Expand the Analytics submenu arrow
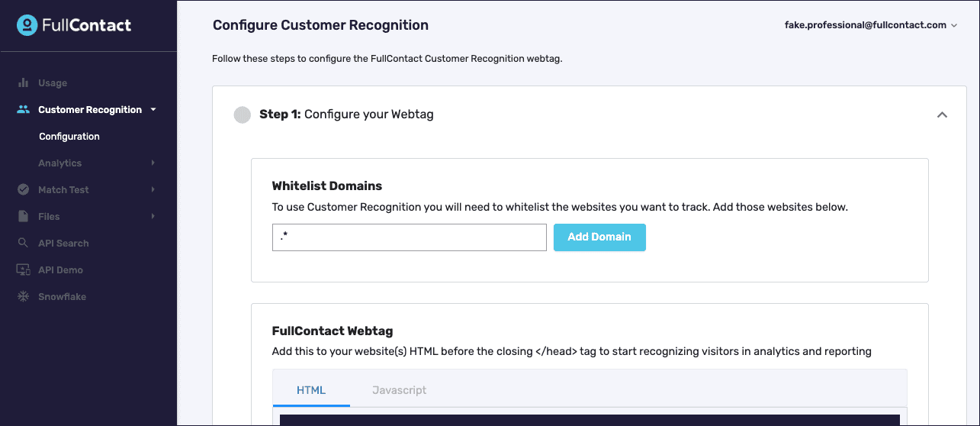Screen dimensions: 980x426 point(153,163)
